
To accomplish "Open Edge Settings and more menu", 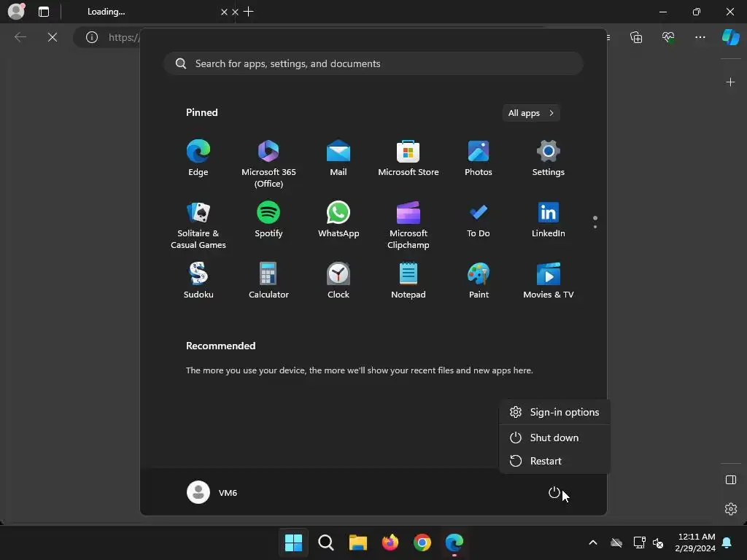I will tap(700, 37).
